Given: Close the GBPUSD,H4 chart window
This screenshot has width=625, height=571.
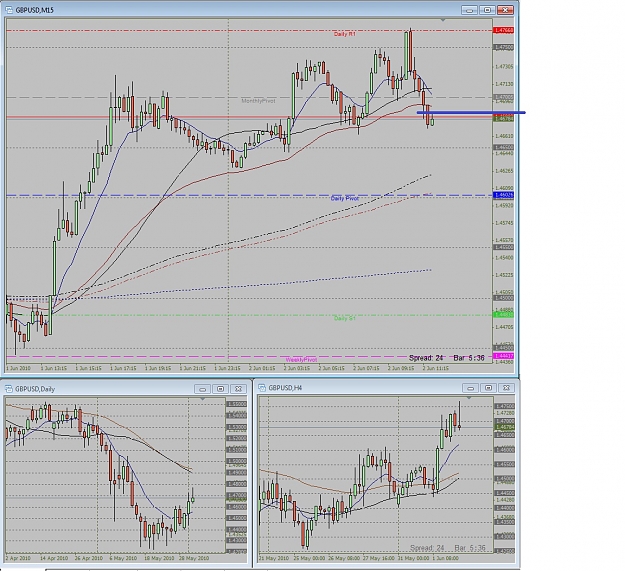Looking at the screenshot, I should [x=506, y=388].
